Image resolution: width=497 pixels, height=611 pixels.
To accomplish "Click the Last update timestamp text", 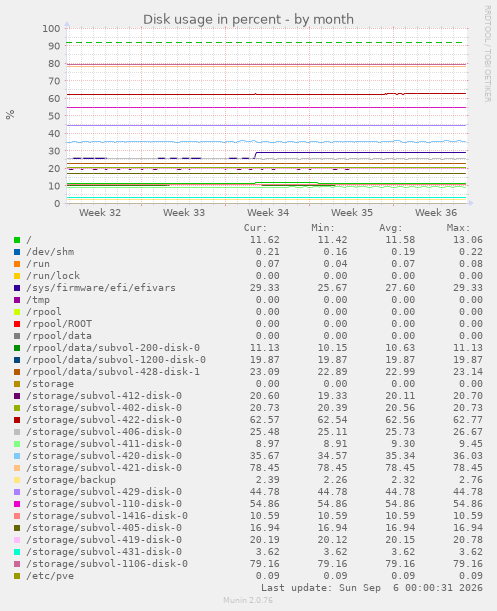I will (x=372, y=588).
